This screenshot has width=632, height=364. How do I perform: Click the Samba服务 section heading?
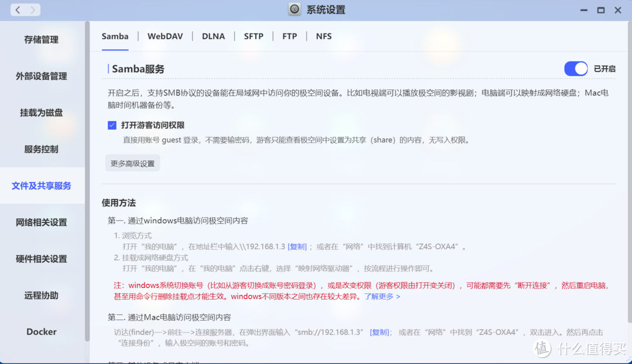tap(138, 69)
